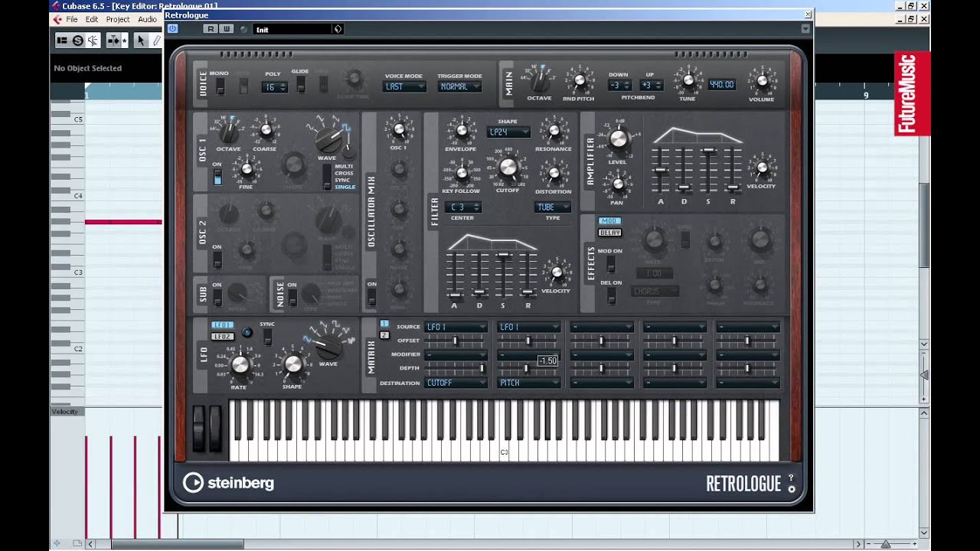Open the Trigger Mode NORMAL dropdown
Viewport: 980px width, 551px height.
click(460, 86)
